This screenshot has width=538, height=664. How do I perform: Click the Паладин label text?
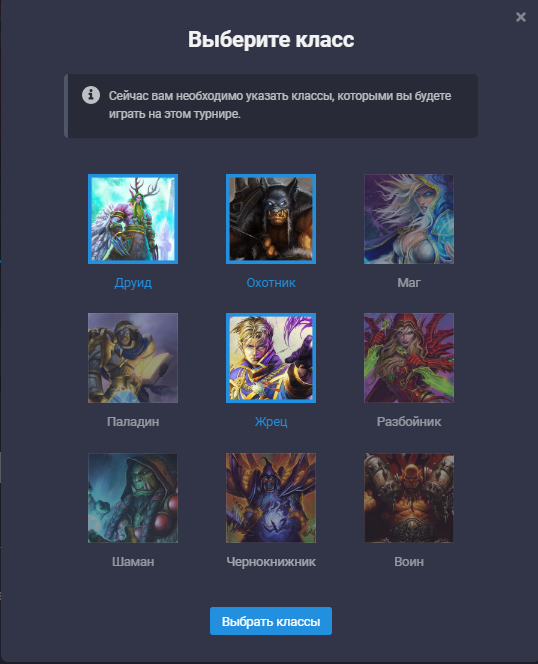click(133, 422)
